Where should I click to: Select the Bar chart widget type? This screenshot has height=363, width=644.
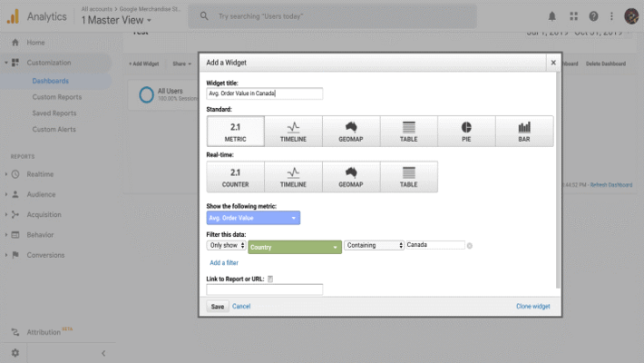pyautogui.click(x=524, y=132)
